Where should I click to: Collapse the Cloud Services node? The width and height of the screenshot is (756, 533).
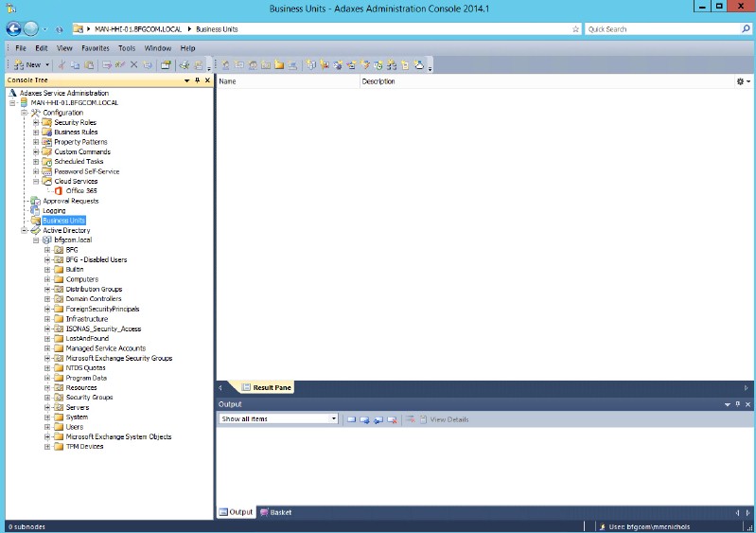pyautogui.click(x=36, y=182)
